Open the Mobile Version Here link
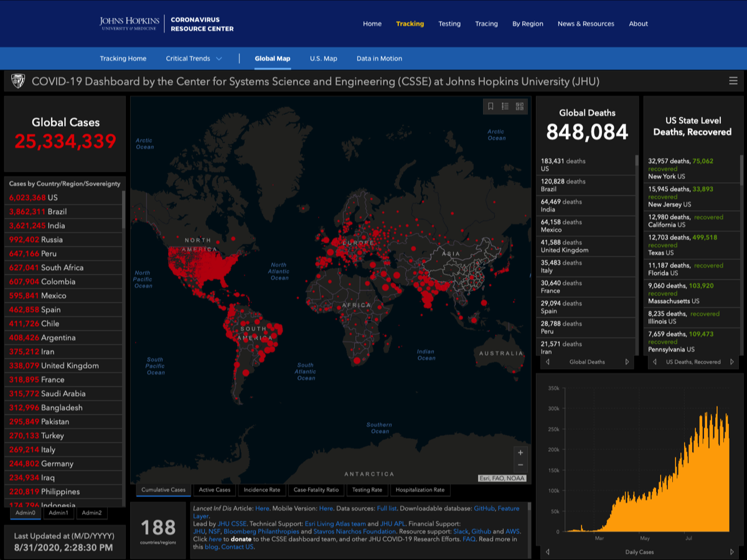747x560 pixels. pyautogui.click(x=326, y=508)
